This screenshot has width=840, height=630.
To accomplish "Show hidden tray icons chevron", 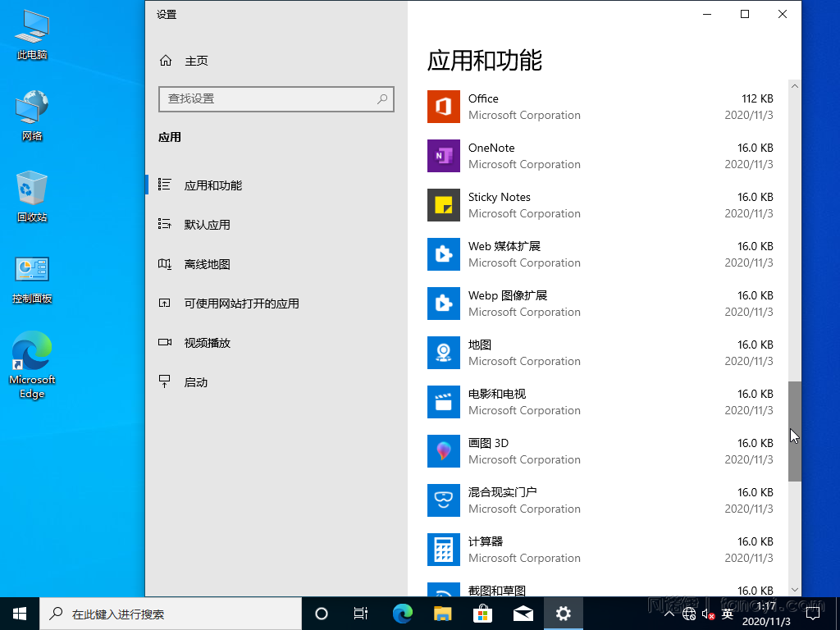I will (669, 614).
